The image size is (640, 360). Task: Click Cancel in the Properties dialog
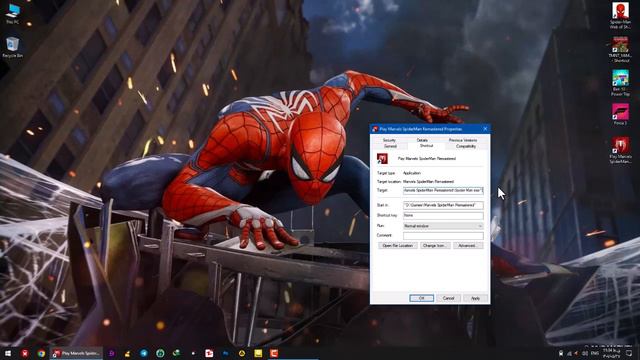click(448, 298)
